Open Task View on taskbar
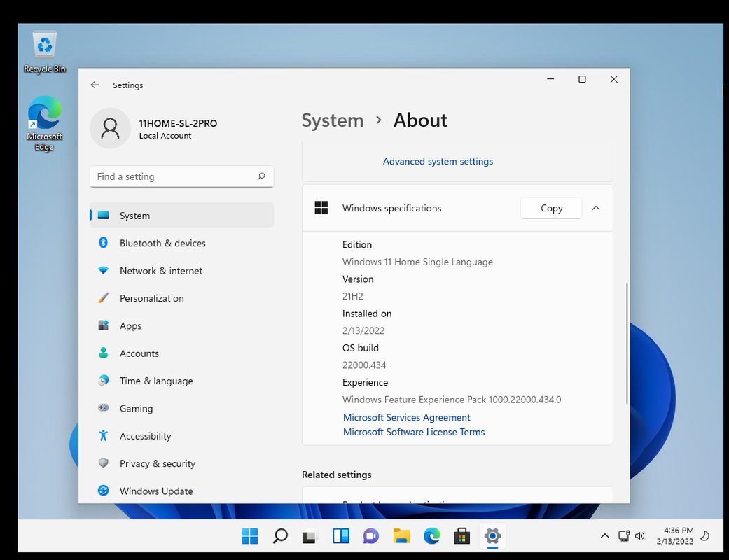Screen dimensions: 729x560 point(310,535)
